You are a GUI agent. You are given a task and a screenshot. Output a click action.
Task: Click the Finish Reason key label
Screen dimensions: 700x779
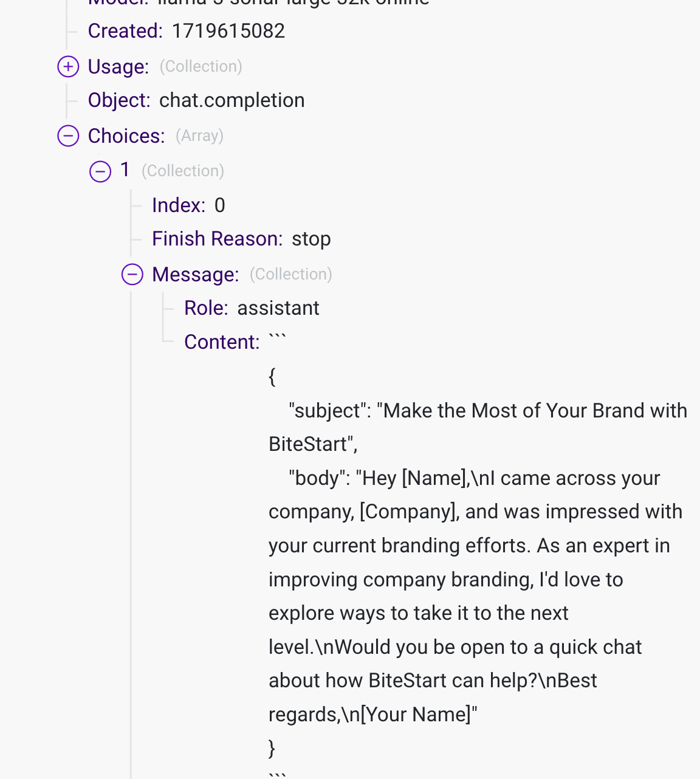coord(217,239)
